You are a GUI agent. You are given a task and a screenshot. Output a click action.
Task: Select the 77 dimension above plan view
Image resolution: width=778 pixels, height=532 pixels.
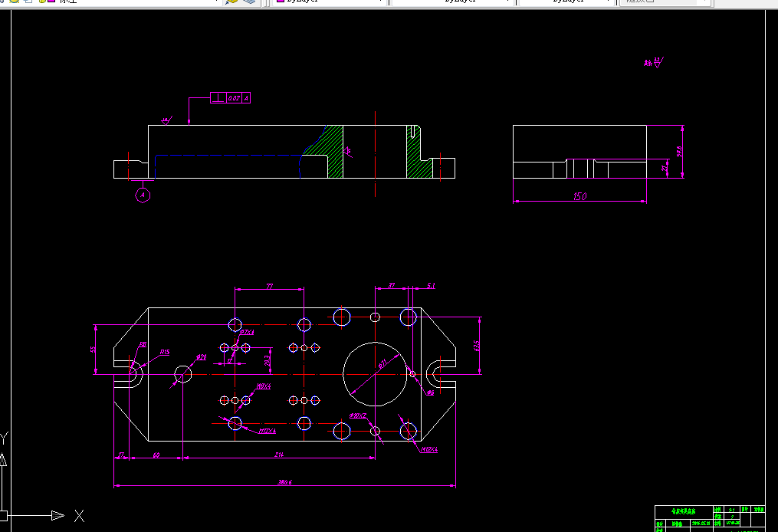(269, 286)
